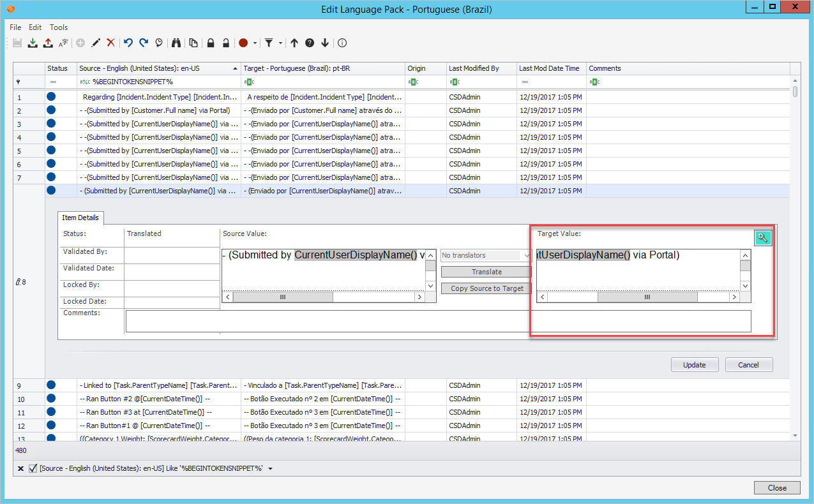Image resolution: width=814 pixels, height=504 pixels.
Task: Click the X to remove the filter
Action: pos(20,469)
